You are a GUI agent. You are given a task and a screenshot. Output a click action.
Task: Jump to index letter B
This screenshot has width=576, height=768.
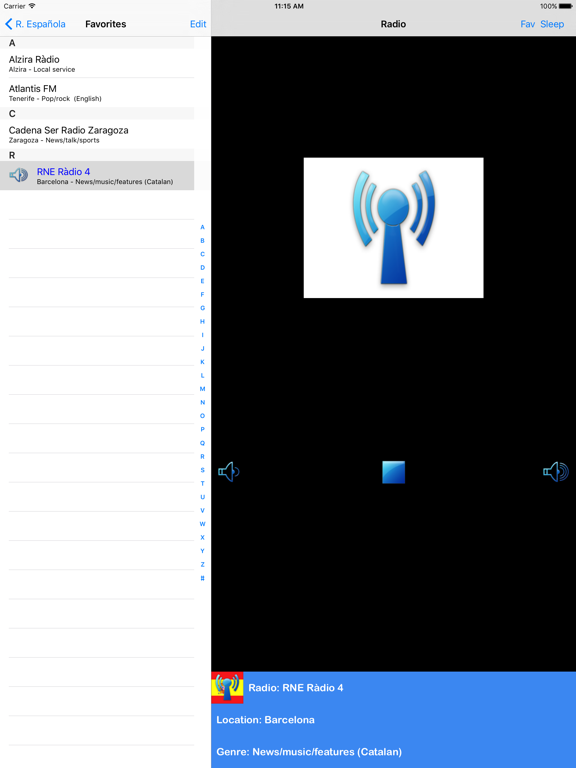tap(202, 240)
